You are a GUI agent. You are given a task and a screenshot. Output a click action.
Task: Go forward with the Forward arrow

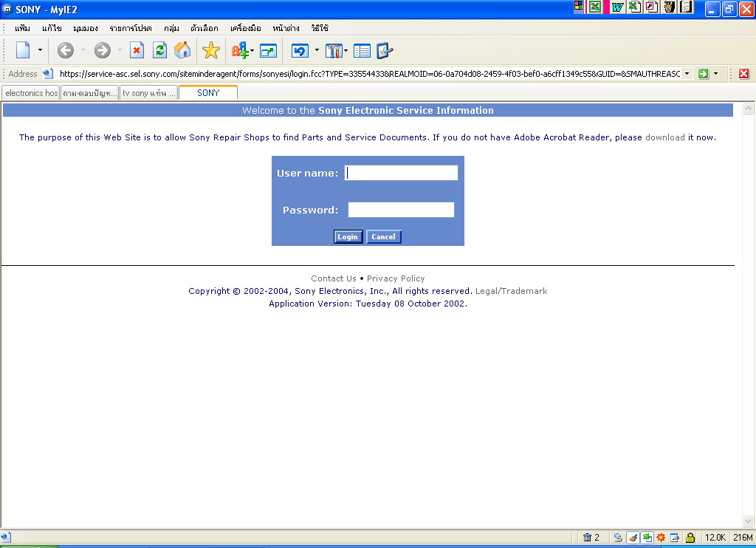(102, 50)
